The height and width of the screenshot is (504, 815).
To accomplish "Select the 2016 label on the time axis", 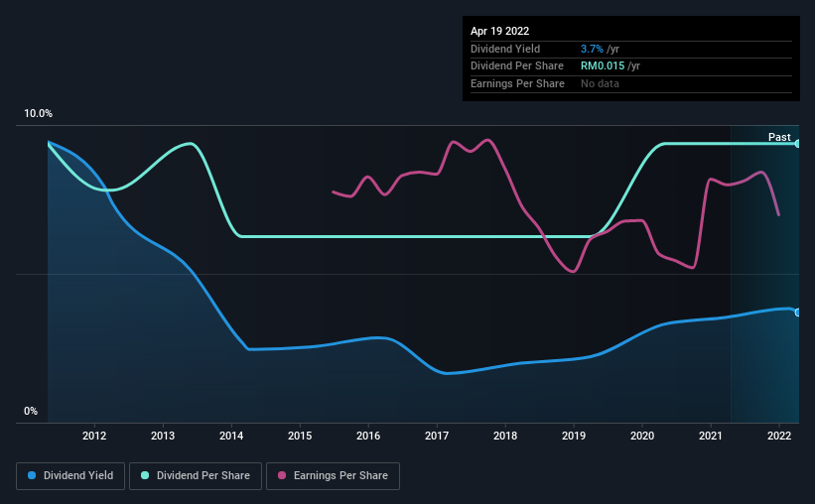I will [x=368, y=436].
